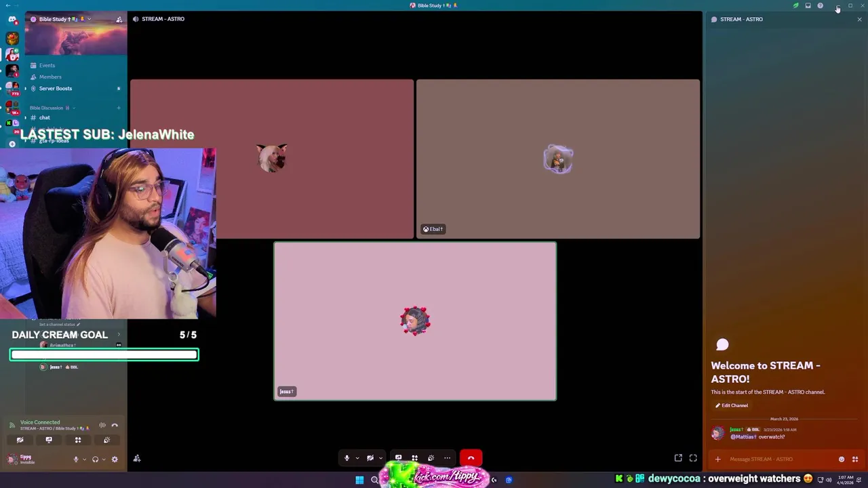Open attachment plus button in message box
Viewport: 868px width, 488px height.
(718, 460)
